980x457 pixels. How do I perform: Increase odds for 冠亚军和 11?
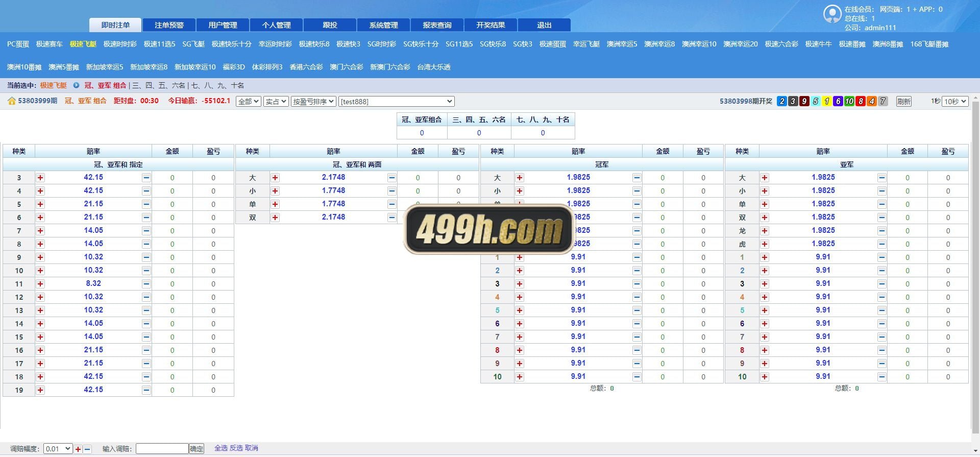coord(40,284)
